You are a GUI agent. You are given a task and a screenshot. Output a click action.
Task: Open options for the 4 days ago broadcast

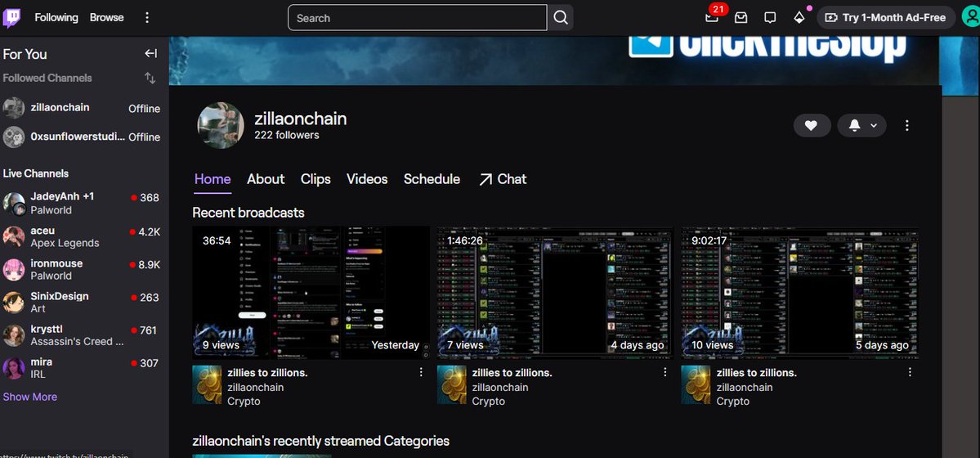[x=665, y=372]
